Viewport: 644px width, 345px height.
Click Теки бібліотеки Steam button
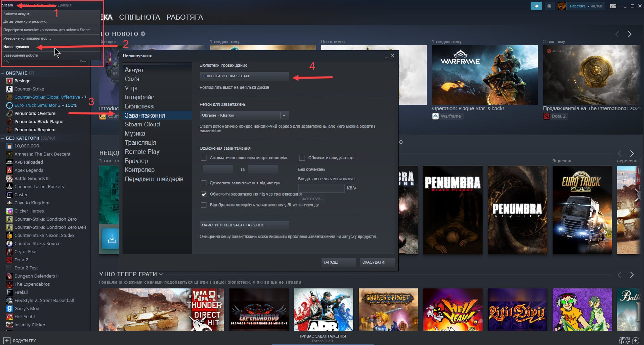pos(244,76)
